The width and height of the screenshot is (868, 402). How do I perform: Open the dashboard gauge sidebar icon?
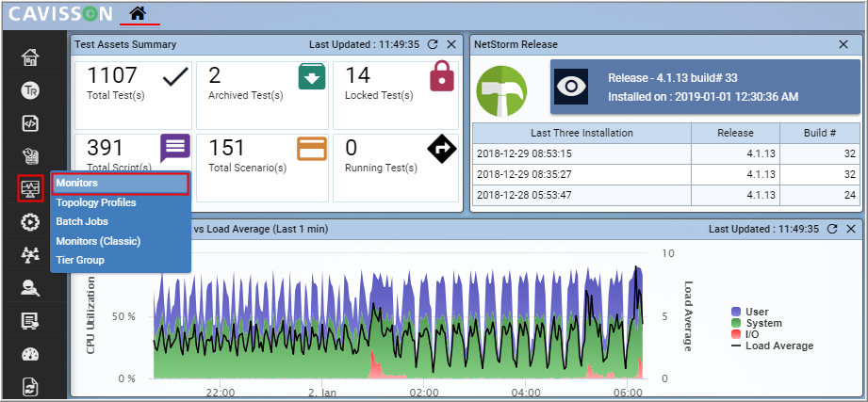coord(29,354)
